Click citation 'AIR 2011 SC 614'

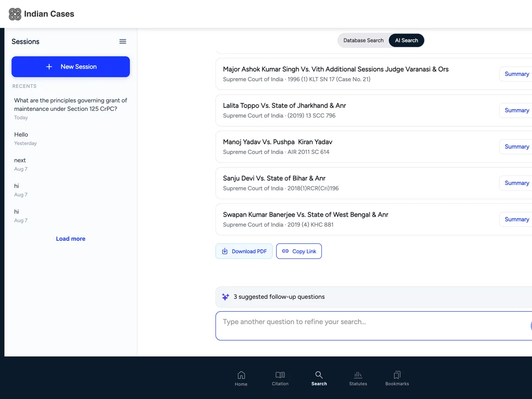pos(309,152)
